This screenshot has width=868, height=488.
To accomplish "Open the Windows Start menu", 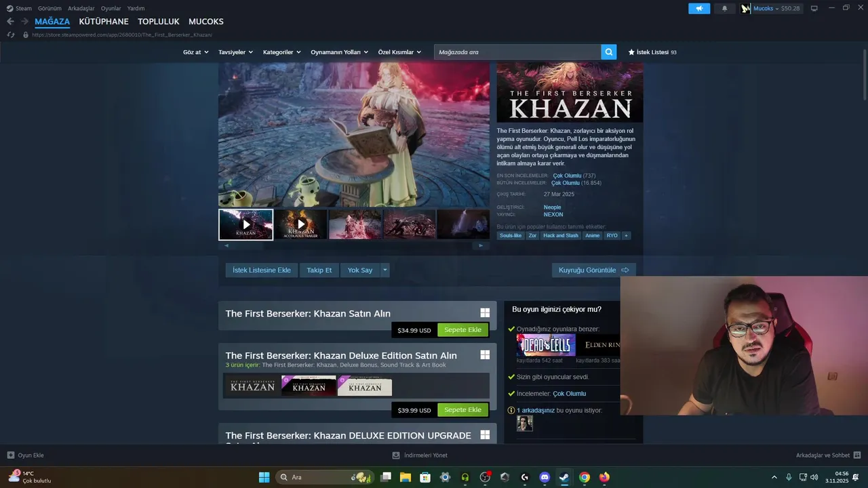I will point(264,477).
